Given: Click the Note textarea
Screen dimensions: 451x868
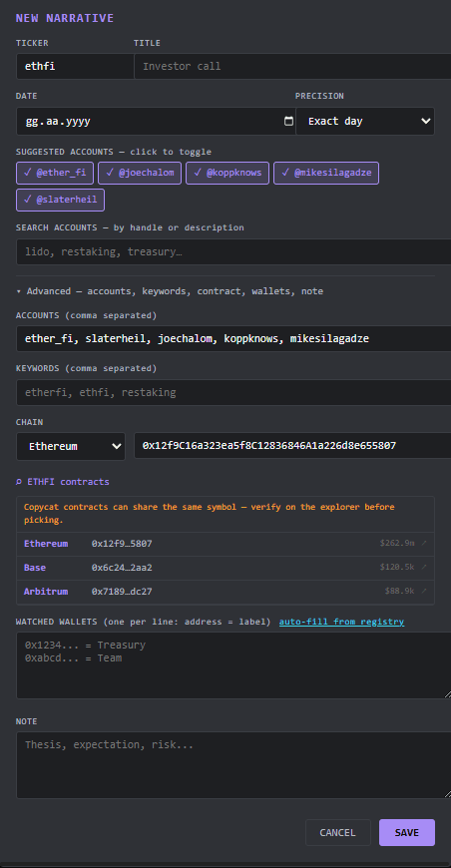Looking at the screenshot, I should click(x=233, y=765).
